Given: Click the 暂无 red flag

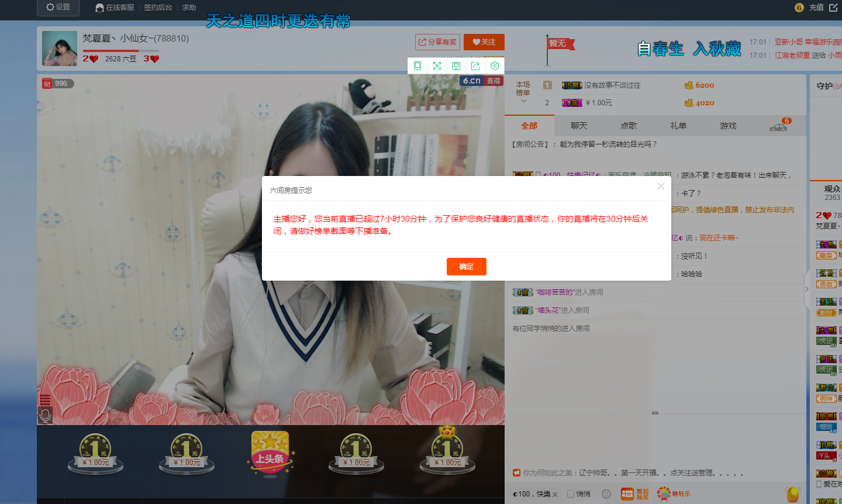Looking at the screenshot, I should (x=560, y=43).
